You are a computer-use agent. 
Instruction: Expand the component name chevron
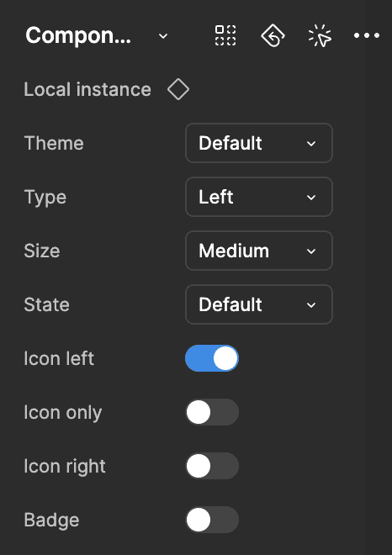pos(163,36)
